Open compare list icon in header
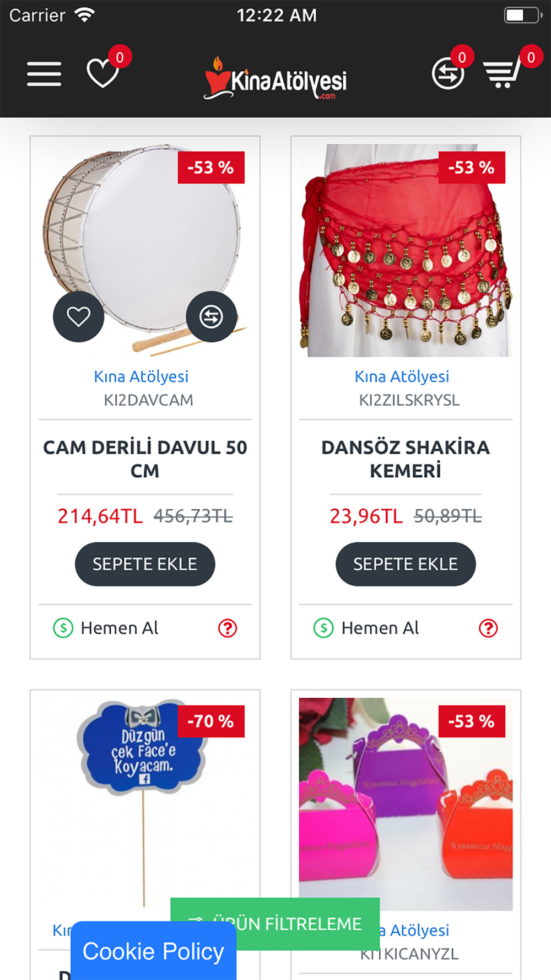 click(447, 74)
